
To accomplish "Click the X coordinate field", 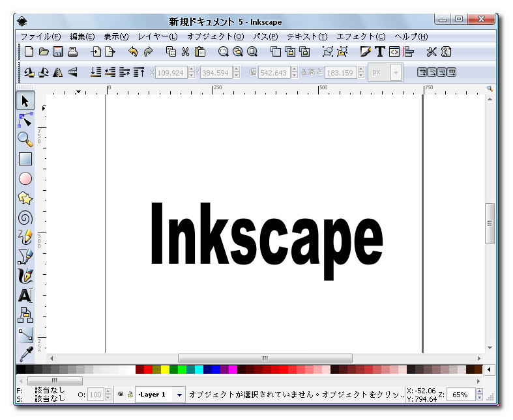I will pos(171,72).
